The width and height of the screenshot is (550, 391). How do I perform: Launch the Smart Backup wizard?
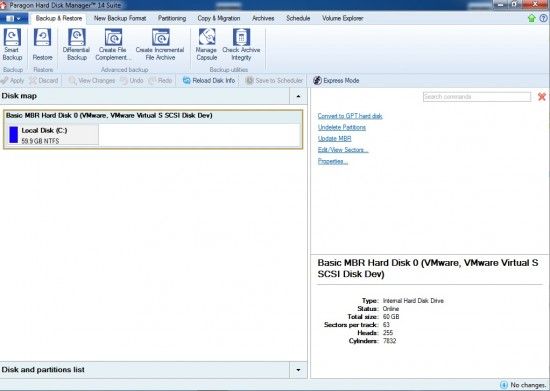(12, 45)
